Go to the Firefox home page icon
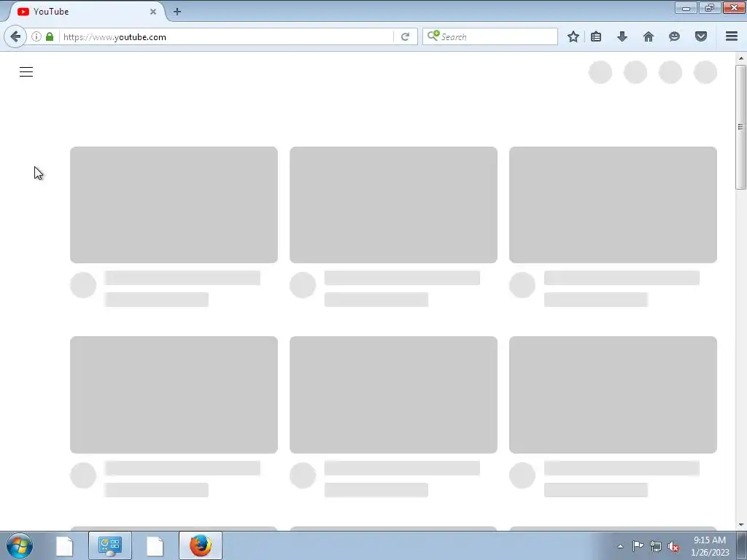The height and width of the screenshot is (560, 747). 649,36
